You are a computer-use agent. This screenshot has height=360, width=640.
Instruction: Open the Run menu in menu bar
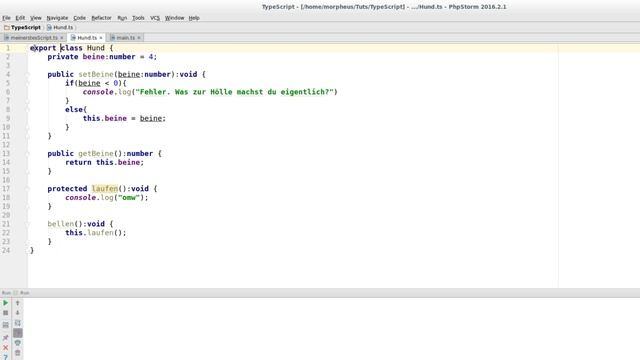[122, 18]
